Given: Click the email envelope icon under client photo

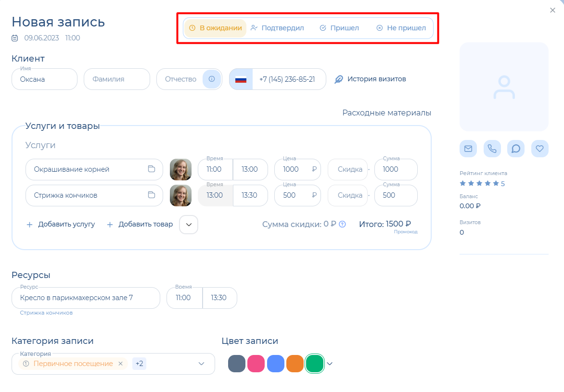Looking at the screenshot, I should [x=468, y=149].
